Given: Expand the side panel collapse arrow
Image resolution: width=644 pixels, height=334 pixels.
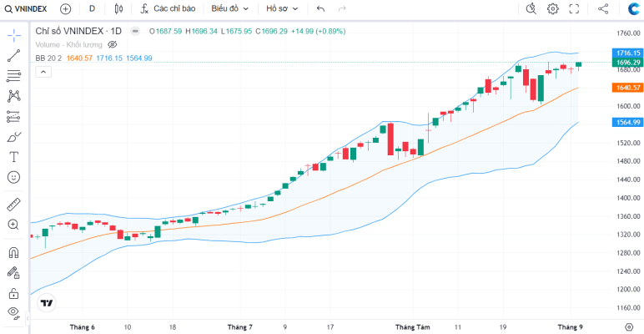Looking at the screenshot, I should [x=28, y=318].
